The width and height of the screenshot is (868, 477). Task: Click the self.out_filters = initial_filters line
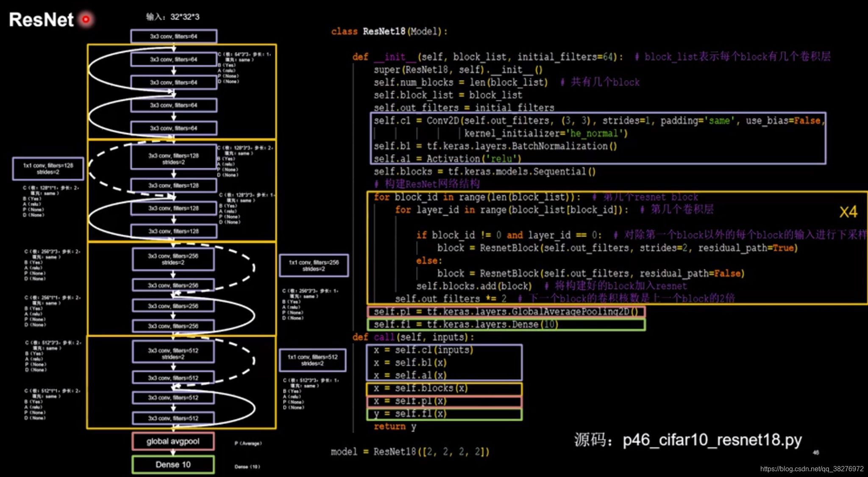pos(464,107)
